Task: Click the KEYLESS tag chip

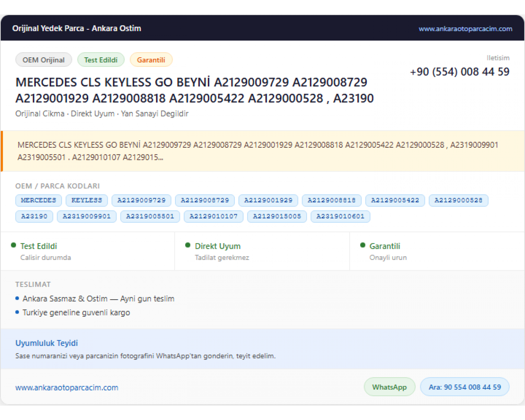Action: [87, 200]
